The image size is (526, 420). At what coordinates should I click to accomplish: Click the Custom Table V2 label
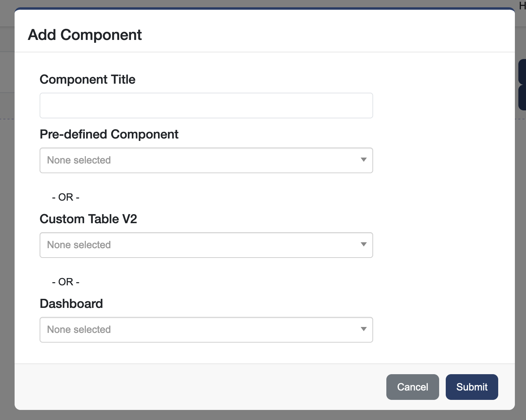(88, 219)
